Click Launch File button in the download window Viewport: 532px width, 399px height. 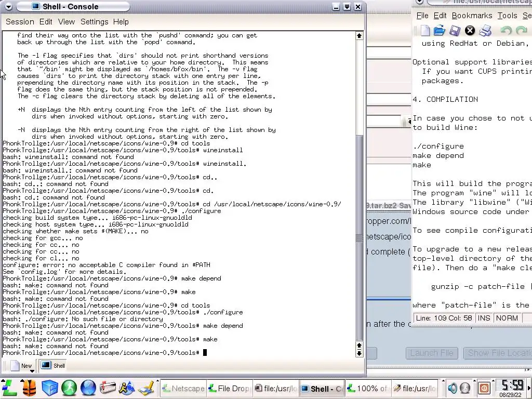(x=432, y=353)
